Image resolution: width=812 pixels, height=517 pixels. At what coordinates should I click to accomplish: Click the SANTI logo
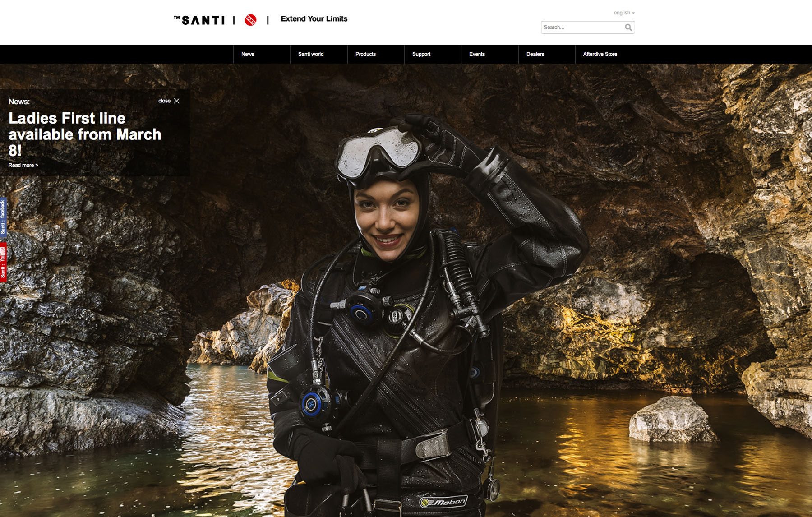(x=199, y=20)
